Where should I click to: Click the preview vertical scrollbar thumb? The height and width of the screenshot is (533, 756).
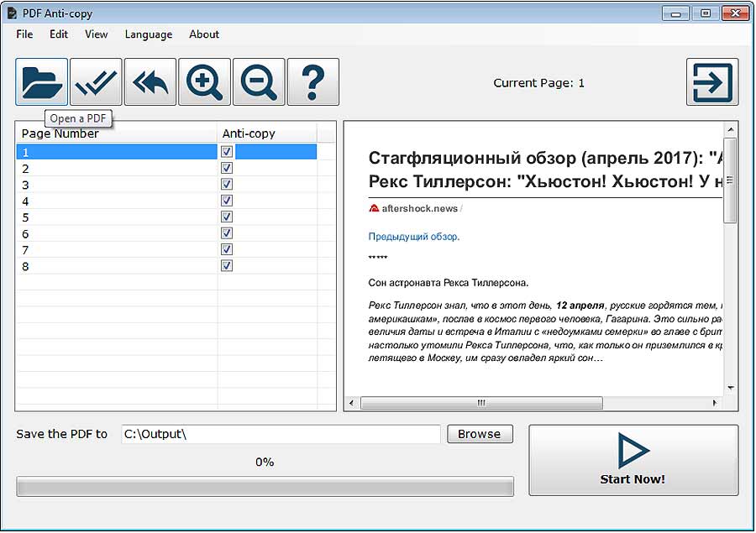[731, 180]
